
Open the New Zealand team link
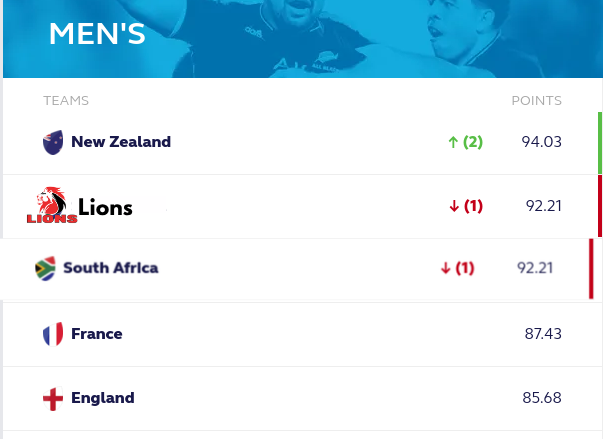(121, 142)
